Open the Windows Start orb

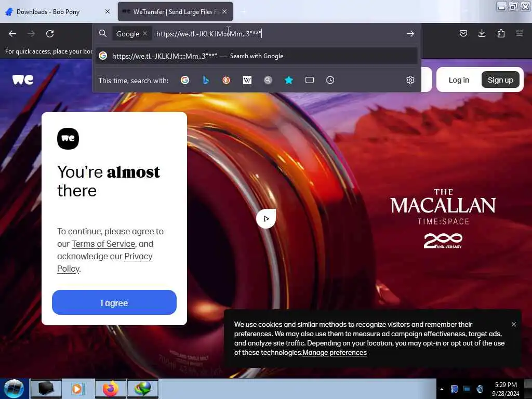(14, 389)
